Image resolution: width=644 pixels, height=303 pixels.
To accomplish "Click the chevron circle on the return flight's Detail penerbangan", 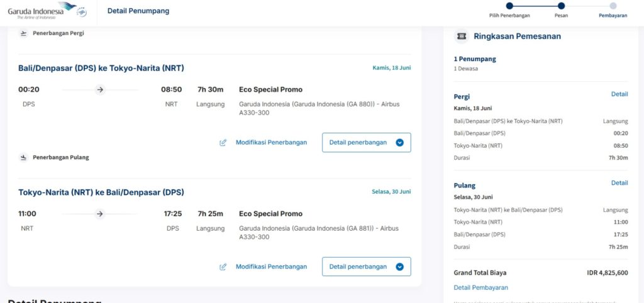I will coord(399,267).
